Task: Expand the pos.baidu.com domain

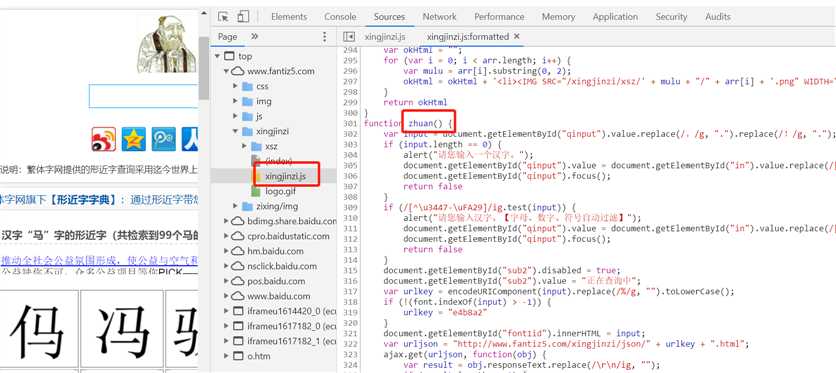Action: (x=226, y=281)
